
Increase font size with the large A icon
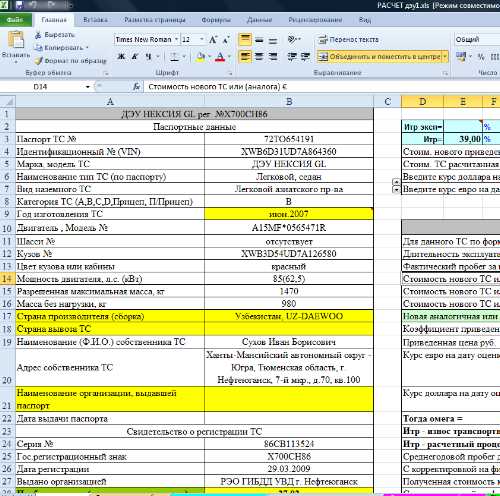tap(213, 40)
